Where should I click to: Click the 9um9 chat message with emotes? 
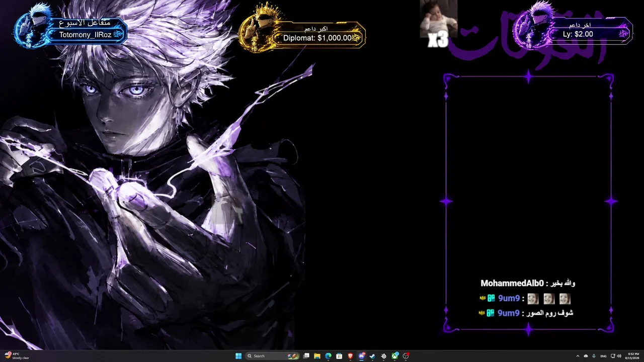[525, 299]
